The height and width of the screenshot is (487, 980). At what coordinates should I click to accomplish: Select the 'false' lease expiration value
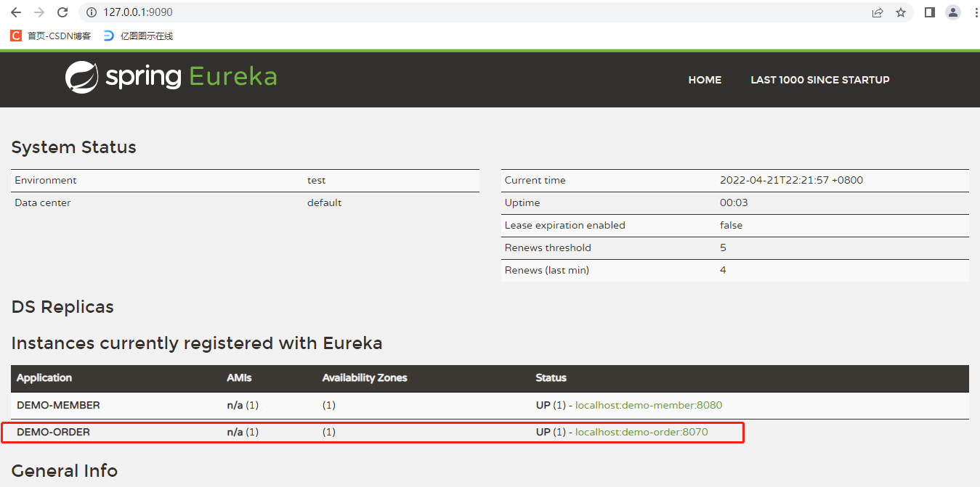point(732,225)
